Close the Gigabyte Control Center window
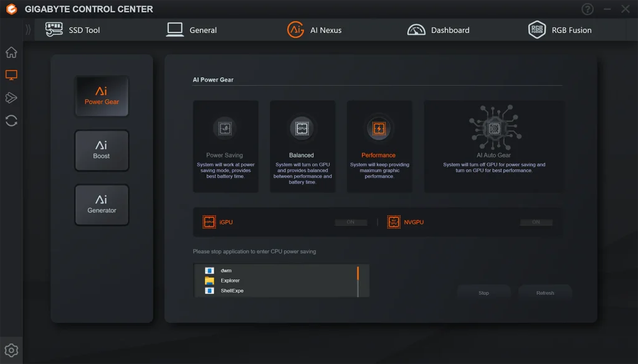 (x=626, y=9)
